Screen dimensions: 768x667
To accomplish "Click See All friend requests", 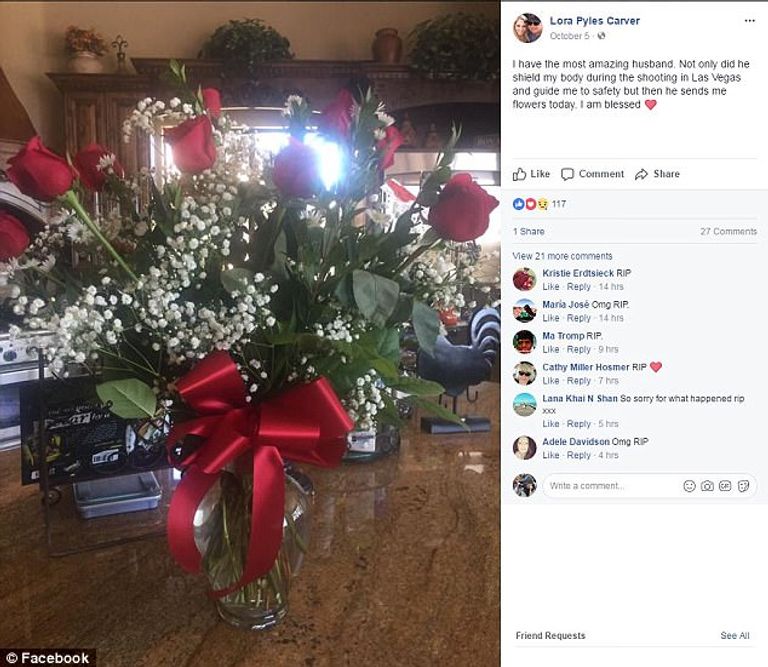I will (x=734, y=635).
